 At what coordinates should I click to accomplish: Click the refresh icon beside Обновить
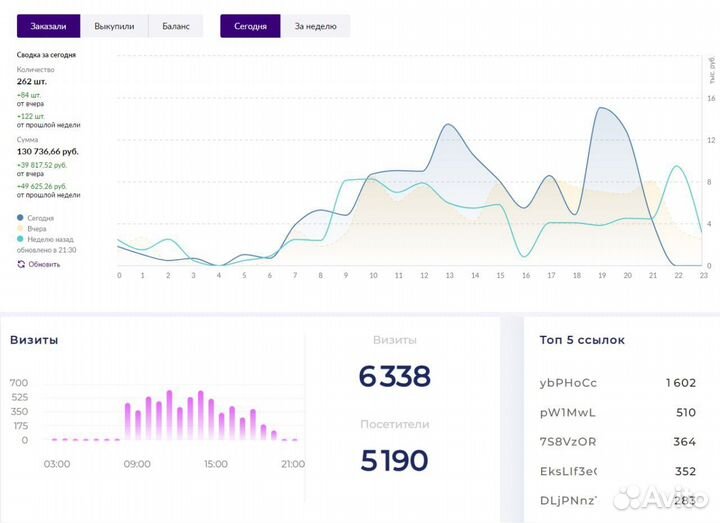pyautogui.click(x=21, y=264)
